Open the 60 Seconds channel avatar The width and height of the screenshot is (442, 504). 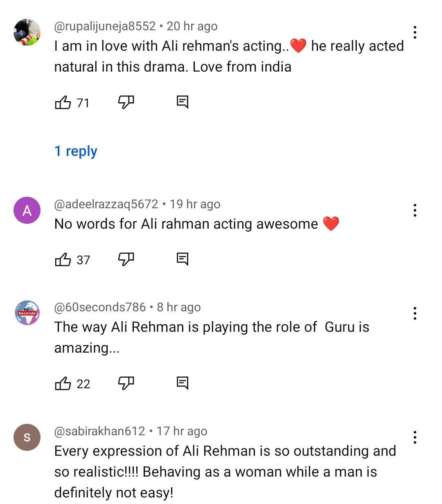(27, 313)
